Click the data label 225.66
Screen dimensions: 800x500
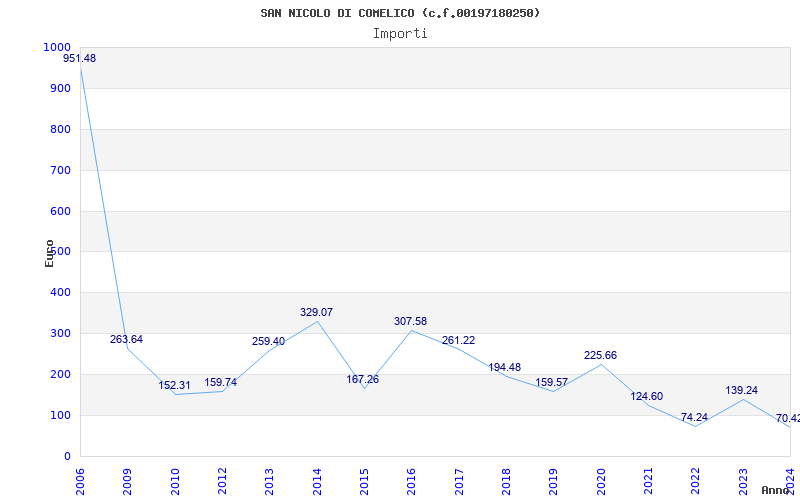601,355
